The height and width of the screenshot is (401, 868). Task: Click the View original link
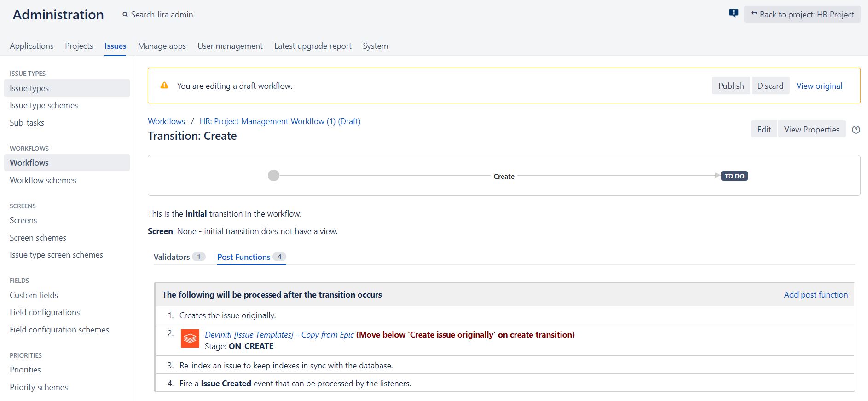(819, 86)
